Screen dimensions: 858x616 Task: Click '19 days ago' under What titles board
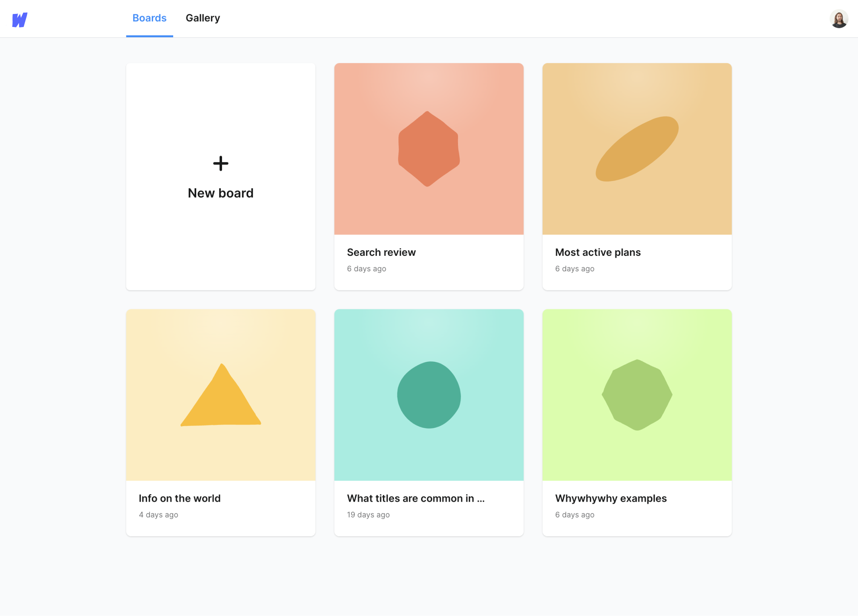click(x=368, y=515)
